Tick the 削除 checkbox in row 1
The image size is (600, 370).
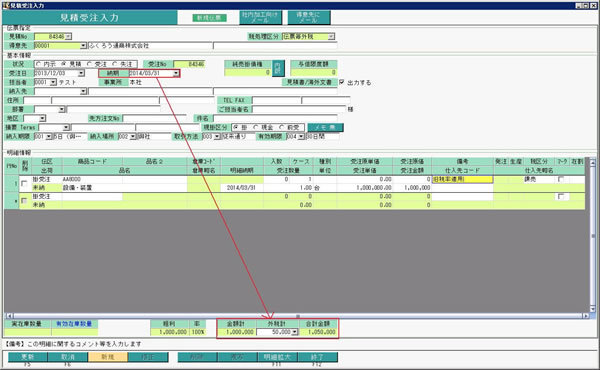(24, 184)
